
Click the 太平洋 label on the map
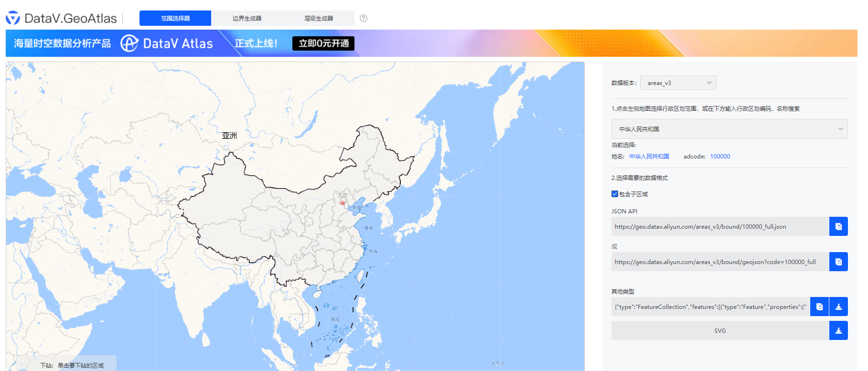[x=498, y=363]
